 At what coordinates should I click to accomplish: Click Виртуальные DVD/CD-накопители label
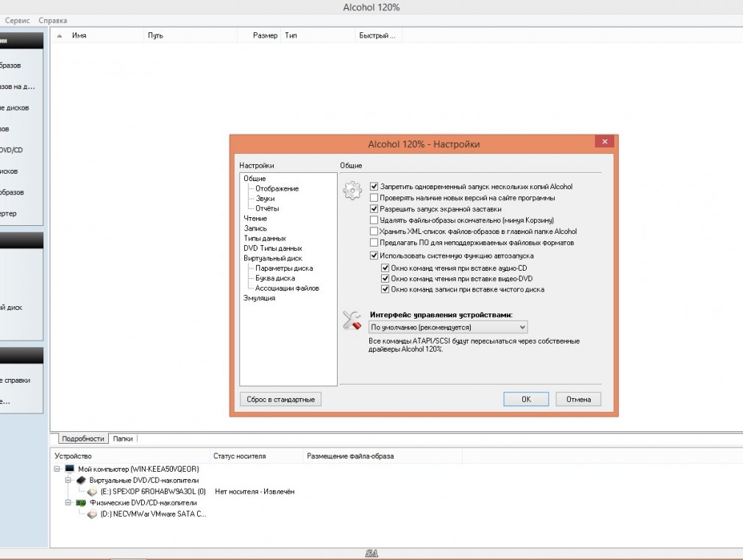coord(144,480)
